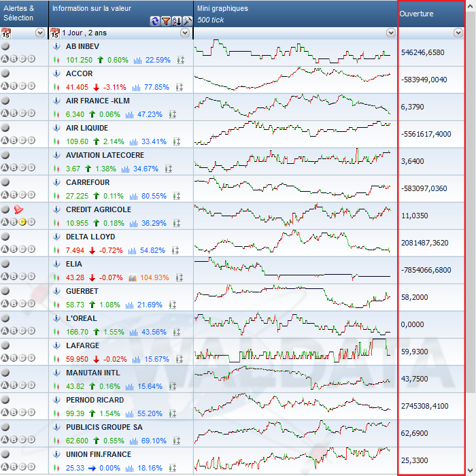Click candlestick icon in CARREFOUR row

56,196
